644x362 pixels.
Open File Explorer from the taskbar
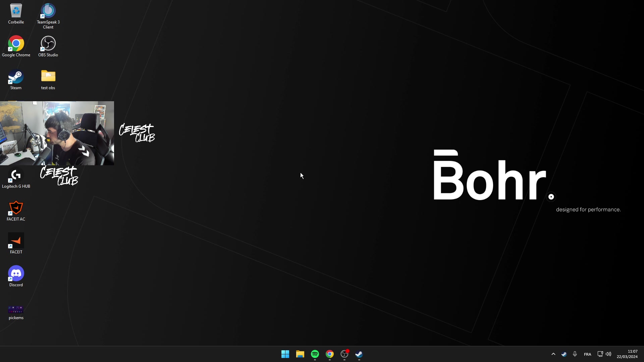(x=300, y=354)
